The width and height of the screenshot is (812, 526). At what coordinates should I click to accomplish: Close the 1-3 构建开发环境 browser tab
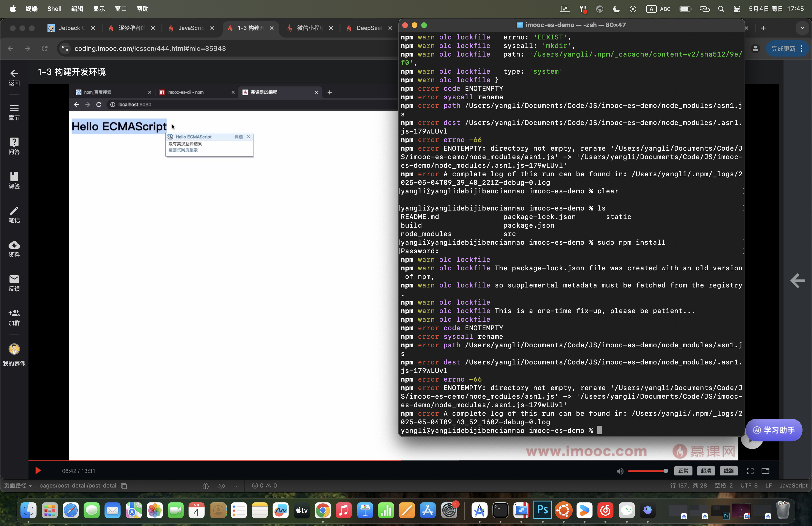[x=272, y=28]
